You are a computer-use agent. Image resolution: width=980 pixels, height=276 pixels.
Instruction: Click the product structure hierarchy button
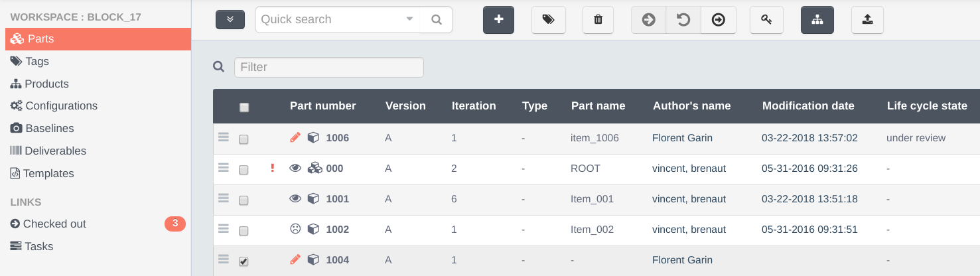point(817,20)
